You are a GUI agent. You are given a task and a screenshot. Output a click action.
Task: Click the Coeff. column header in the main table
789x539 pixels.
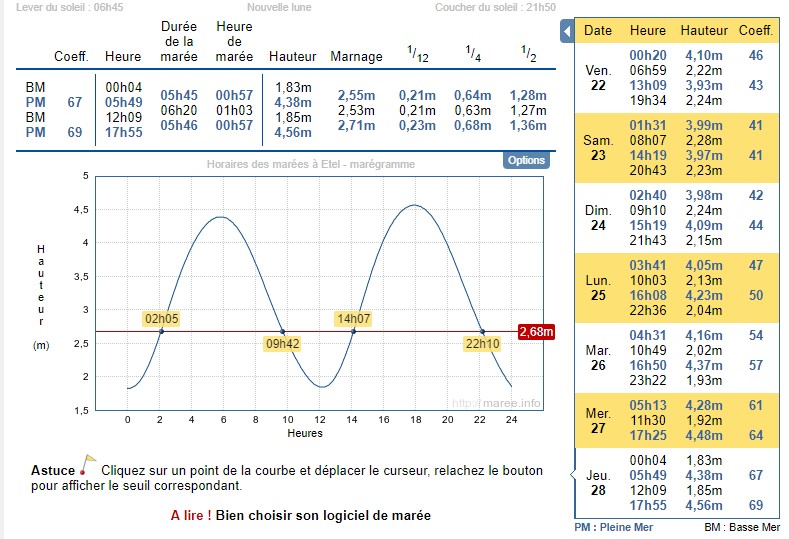coord(71,56)
